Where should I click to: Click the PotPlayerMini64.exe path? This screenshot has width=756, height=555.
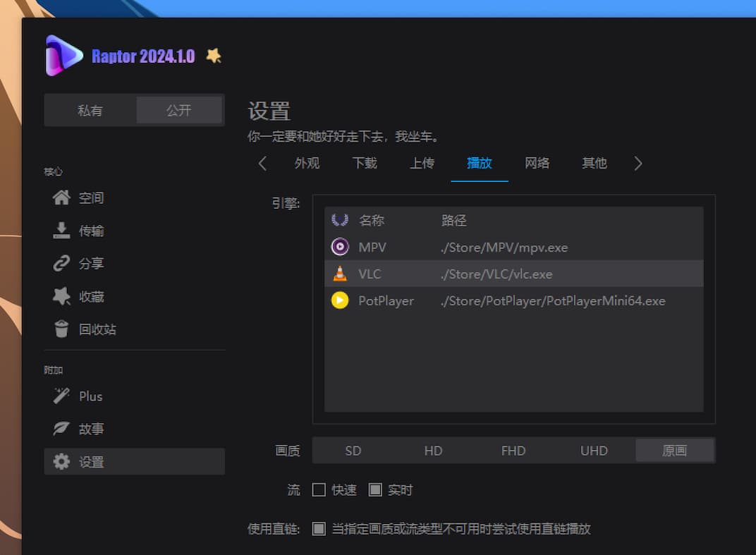click(x=552, y=301)
